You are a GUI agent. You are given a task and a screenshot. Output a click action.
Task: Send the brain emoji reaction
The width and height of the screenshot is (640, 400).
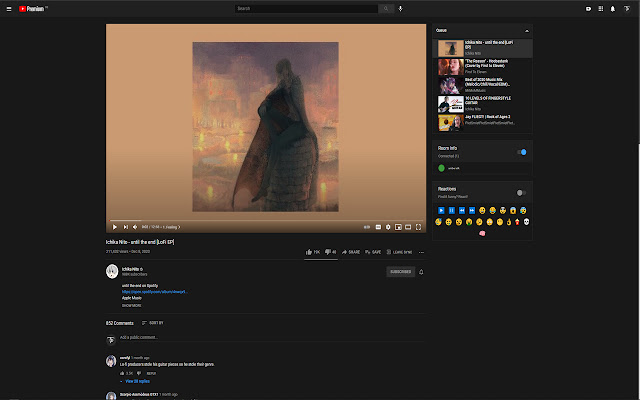click(482, 233)
